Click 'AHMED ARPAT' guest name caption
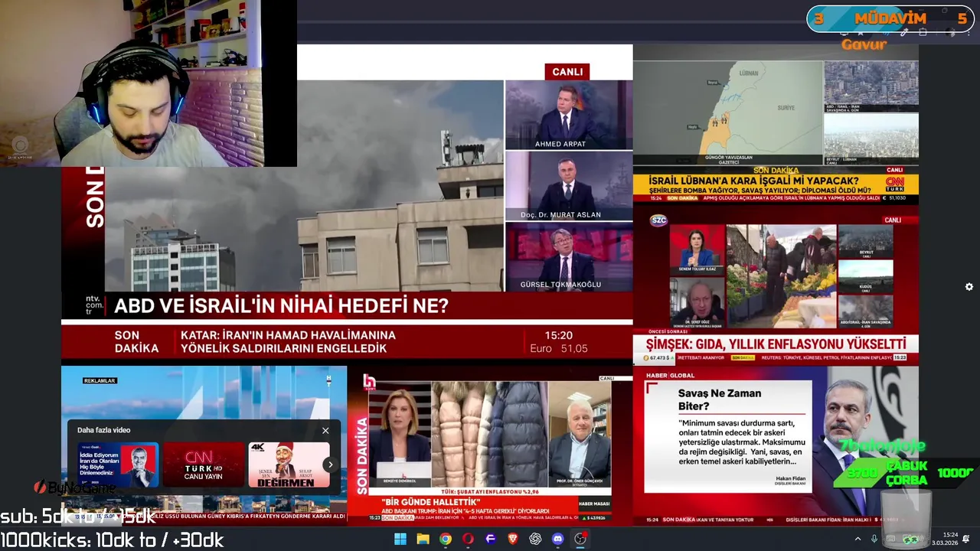The width and height of the screenshot is (980, 551). pos(560,144)
